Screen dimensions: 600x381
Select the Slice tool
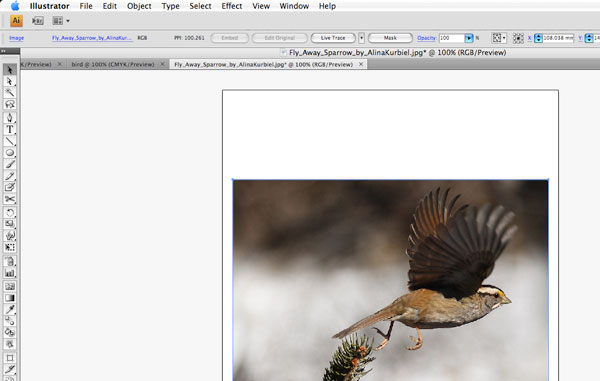click(10, 369)
